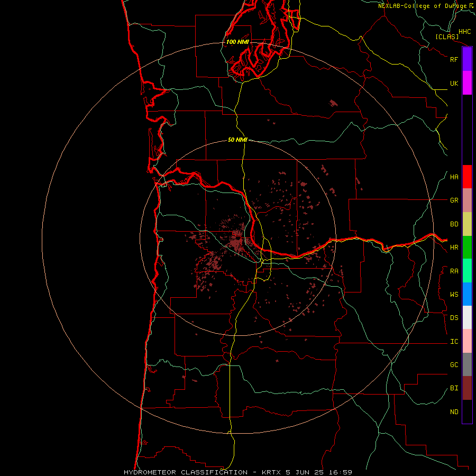Viewport: 476px width, 476px height.
Task: Select the DS white legend swatch
Action: click(x=467, y=317)
